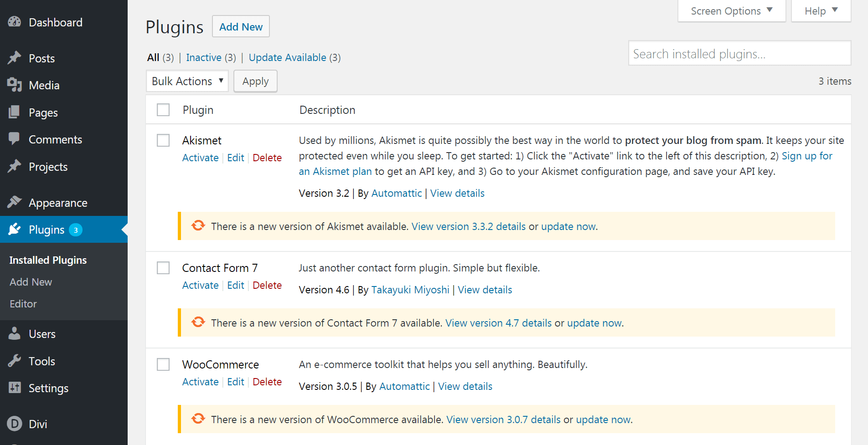Image resolution: width=868 pixels, height=445 pixels.
Task: Click the Posts pushpin icon
Action: tap(15, 58)
